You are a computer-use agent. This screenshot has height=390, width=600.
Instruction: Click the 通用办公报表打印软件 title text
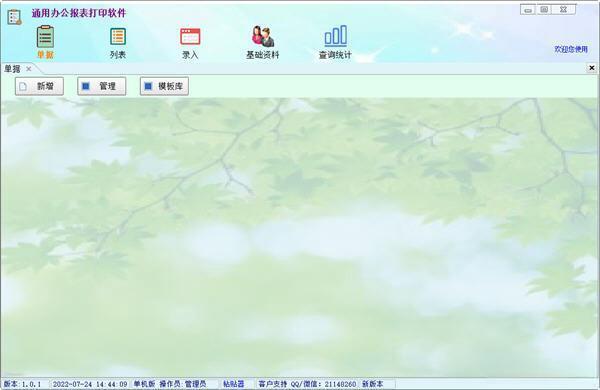(79, 13)
